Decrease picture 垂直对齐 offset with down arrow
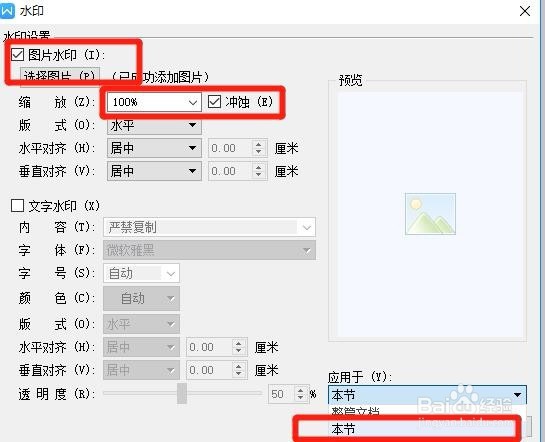Viewport: 545px width, 442px height. click(258, 175)
